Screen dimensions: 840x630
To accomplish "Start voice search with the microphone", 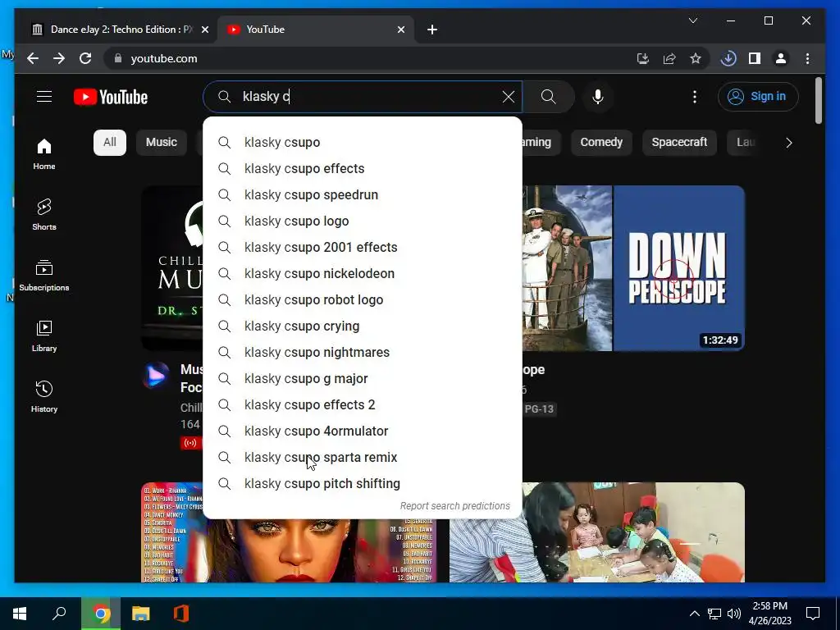I will click(598, 97).
